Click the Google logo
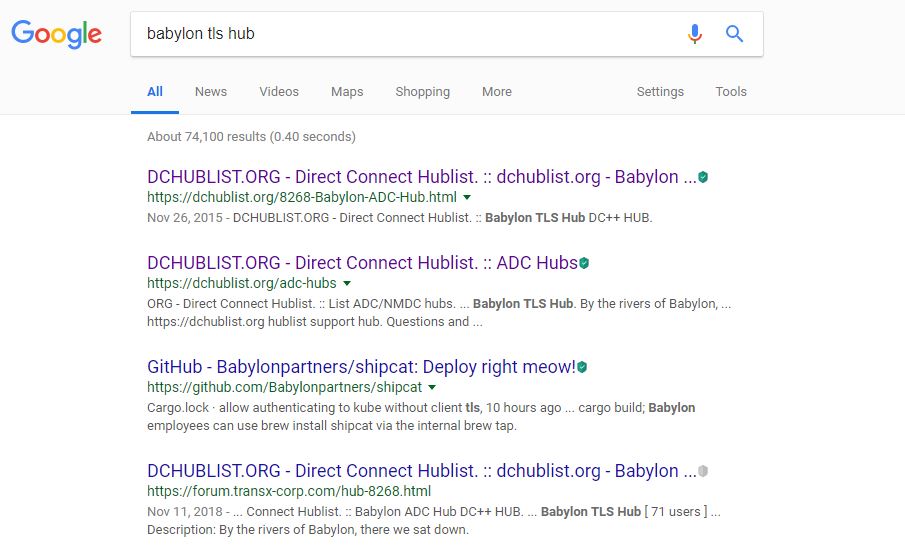Image resolution: width=905 pixels, height=560 pixels. coord(57,34)
